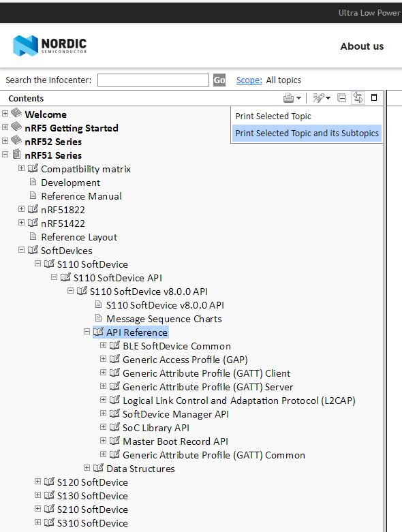Image resolution: width=402 pixels, height=532 pixels.
Task: Click the API Reference book icon
Action: [x=98, y=332]
